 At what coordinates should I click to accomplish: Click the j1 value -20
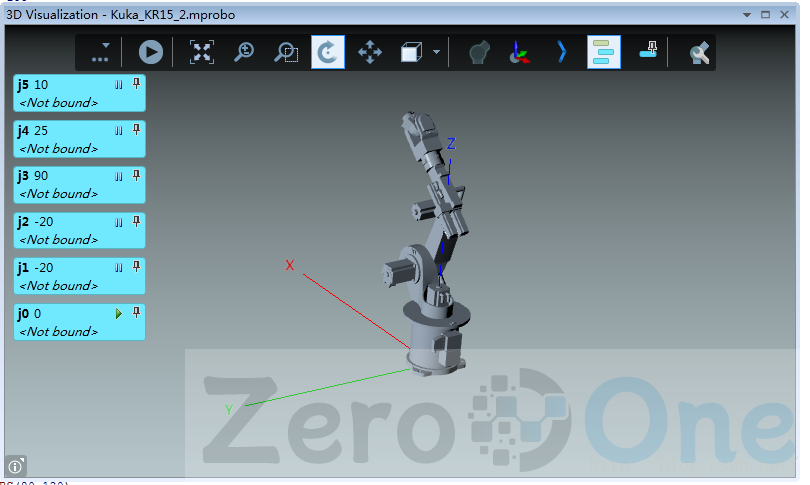click(43, 268)
